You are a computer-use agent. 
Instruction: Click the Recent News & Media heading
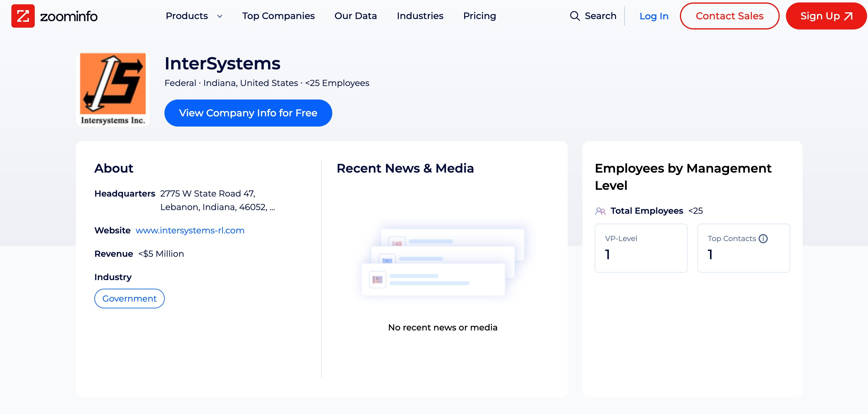point(405,168)
